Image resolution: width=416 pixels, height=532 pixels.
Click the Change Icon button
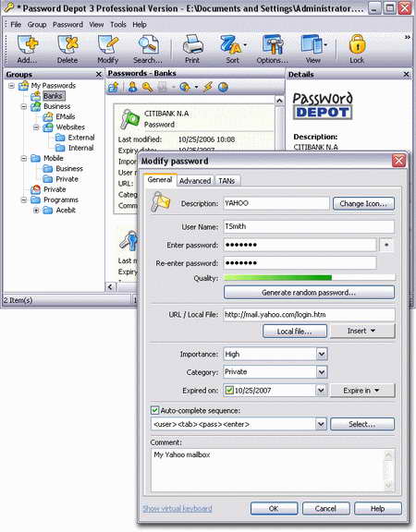(x=363, y=203)
